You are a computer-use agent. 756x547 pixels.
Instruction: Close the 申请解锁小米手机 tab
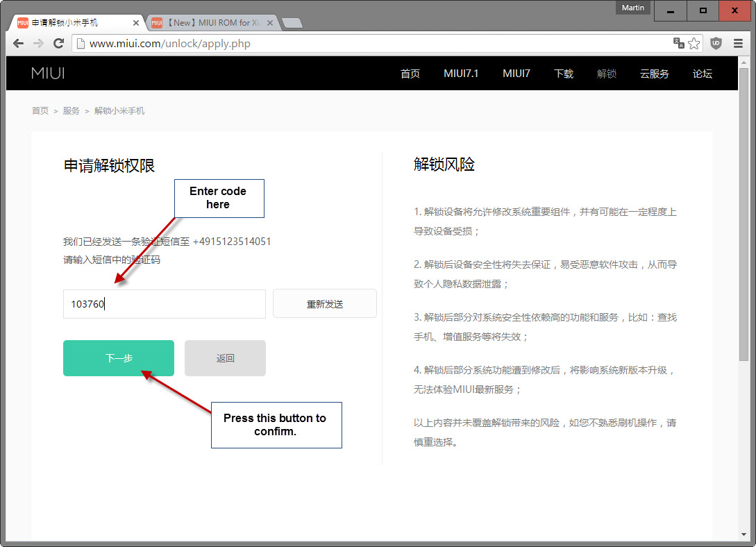click(136, 23)
